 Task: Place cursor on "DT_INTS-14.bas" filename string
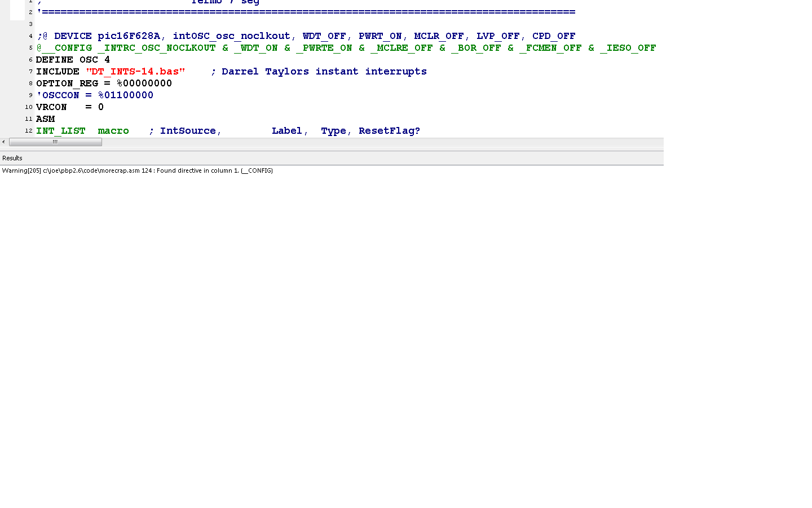point(135,72)
